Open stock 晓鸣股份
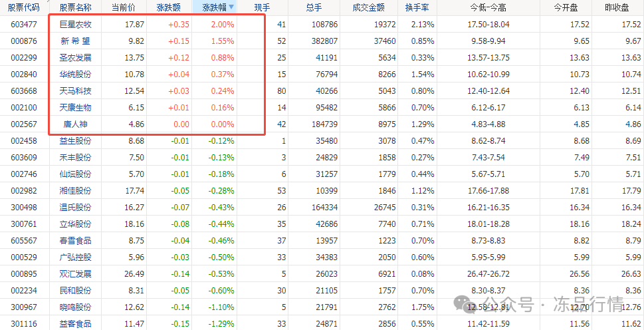Image resolution: width=644 pixels, height=330 pixels. tap(75, 307)
